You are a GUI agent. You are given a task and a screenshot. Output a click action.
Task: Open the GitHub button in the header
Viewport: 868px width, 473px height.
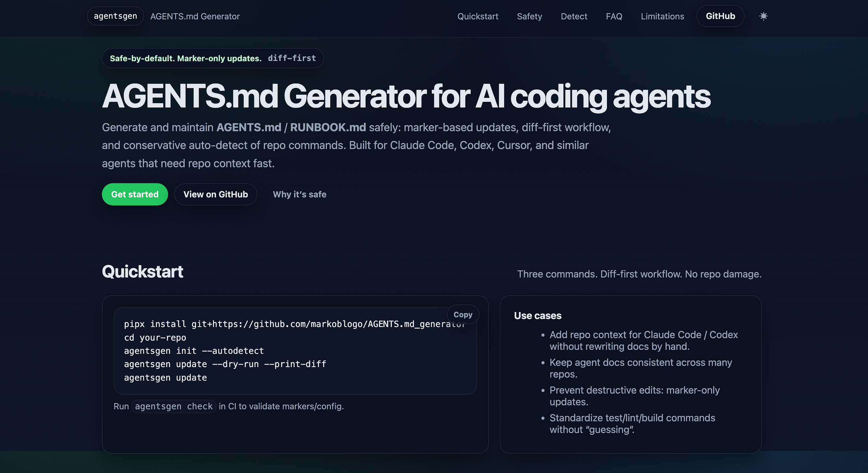point(720,16)
